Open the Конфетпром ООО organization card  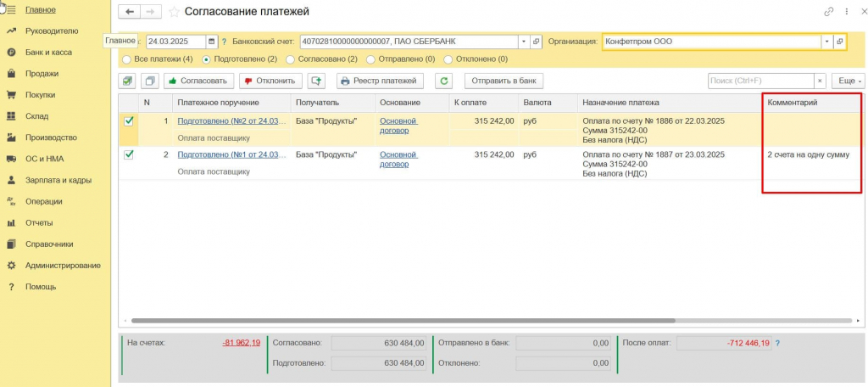pyautogui.click(x=840, y=42)
